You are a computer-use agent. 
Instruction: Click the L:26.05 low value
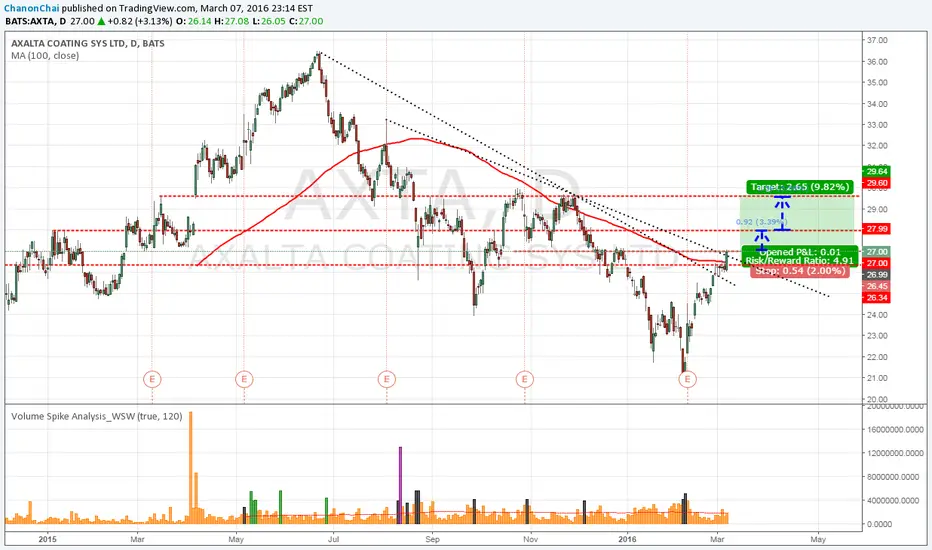269,21
